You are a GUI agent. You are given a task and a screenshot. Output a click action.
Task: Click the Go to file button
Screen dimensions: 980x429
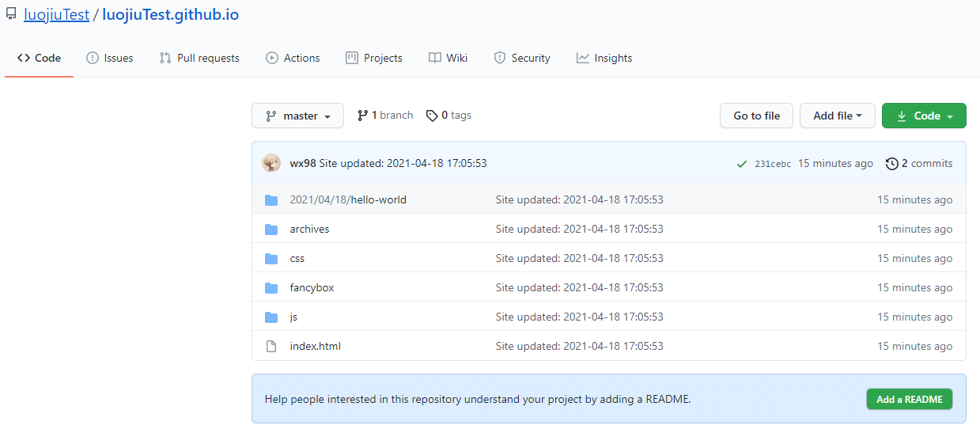(x=756, y=116)
